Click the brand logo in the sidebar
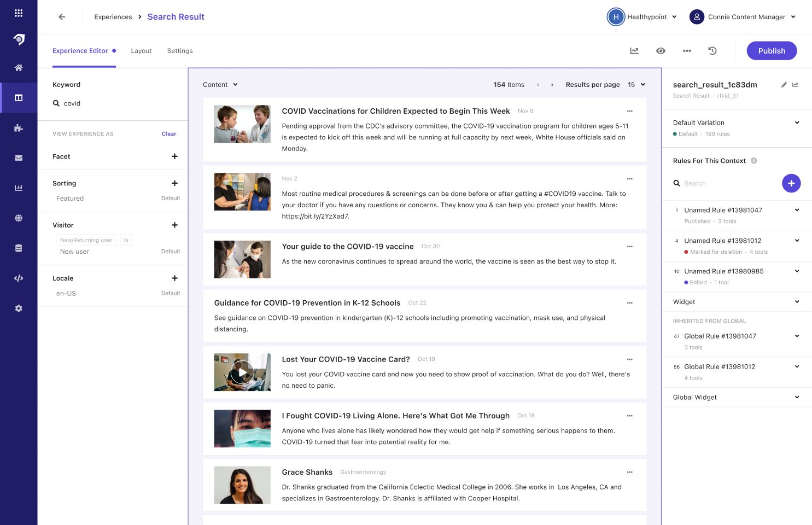Image resolution: width=812 pixels, height=525 pixels. click(x=19, y=39)
